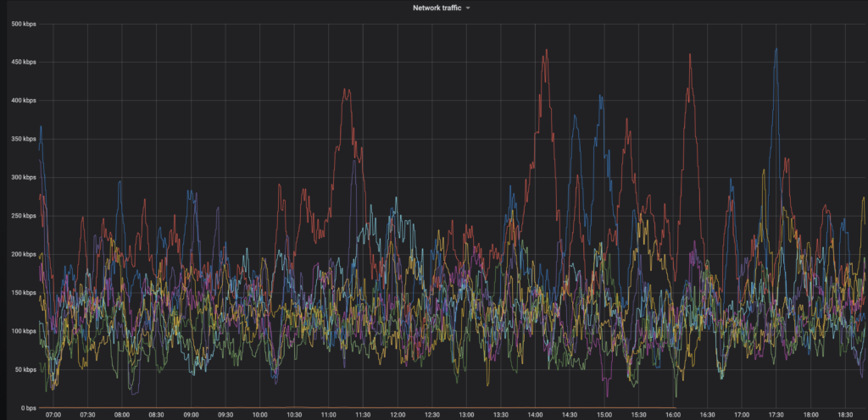The height and width of the screenshot is (420, 868).
Task: Click the 400 kbps y-axis label
Action: [x=22, y=100]
